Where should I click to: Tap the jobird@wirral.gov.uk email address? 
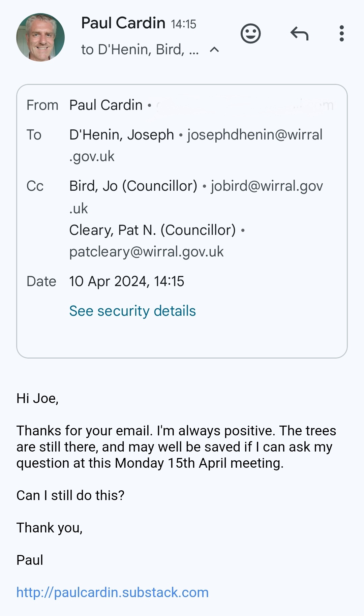tap(267, 186)
